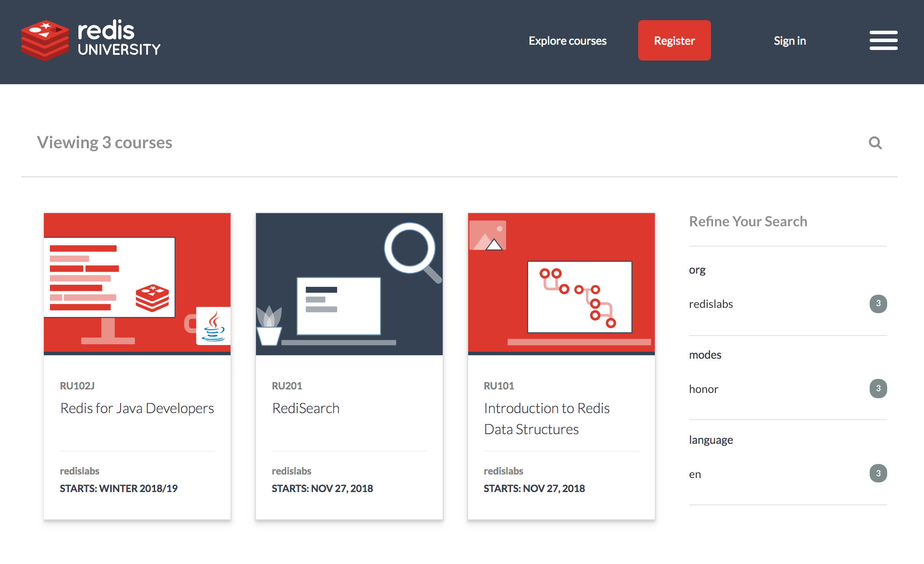Open the RediSearch course image
This screenshot has width=924, height=564.
[x=349, y=284]
